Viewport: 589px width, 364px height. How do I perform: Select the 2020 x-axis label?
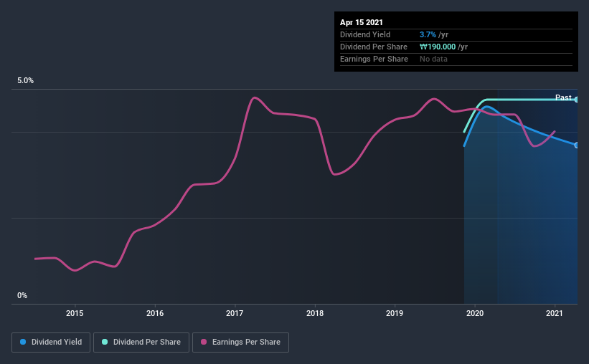pyautogui.click(x=475, y=313)
